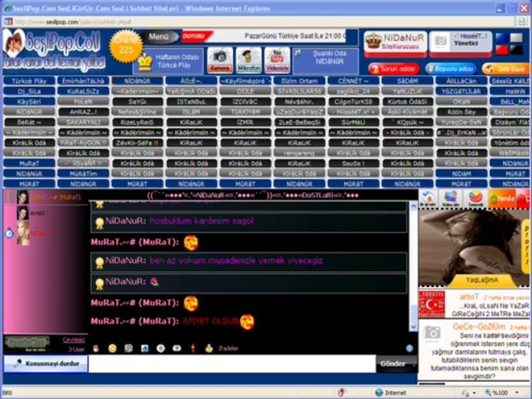Image resolution: width=532 pixels, height=399 pixels.
Task: Expand the arrow beside Gönder
Action: (413, 364)
